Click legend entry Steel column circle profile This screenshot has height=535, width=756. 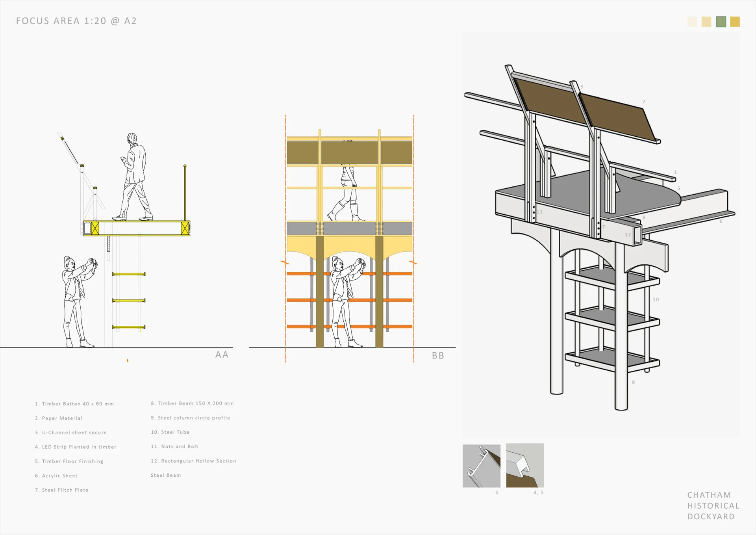[190, 418]
